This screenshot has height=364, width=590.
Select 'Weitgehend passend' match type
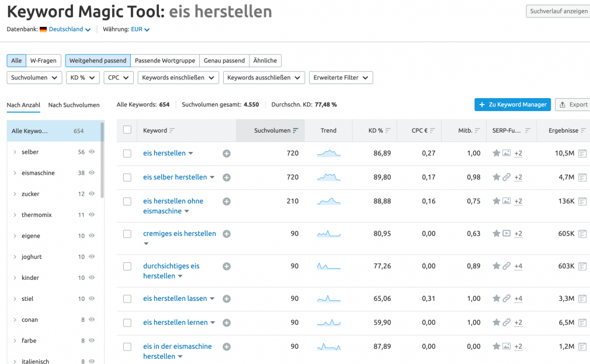pyautogui.click(x=98, y=61)
